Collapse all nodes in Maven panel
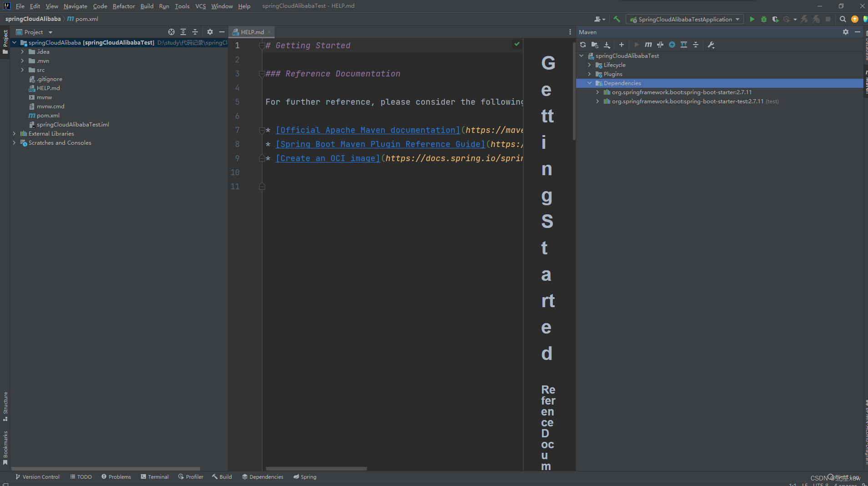Viewport: 868px width, 486px height. (696, 45)
